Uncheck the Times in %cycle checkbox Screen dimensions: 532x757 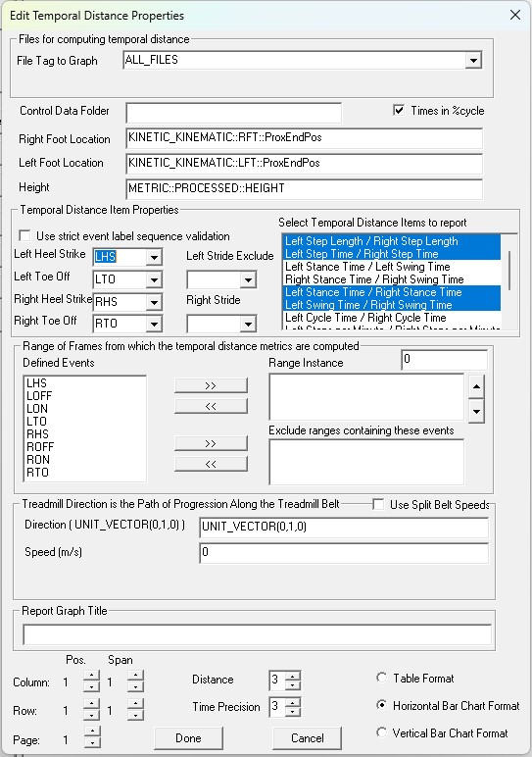point(399,111)
